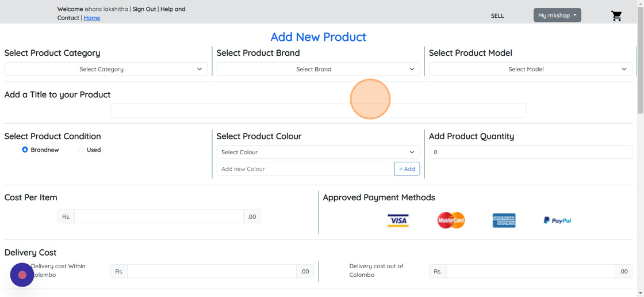The image size is (644, 297).
Task: Click the SELL menu item
Action: click(x=497, y=16)
